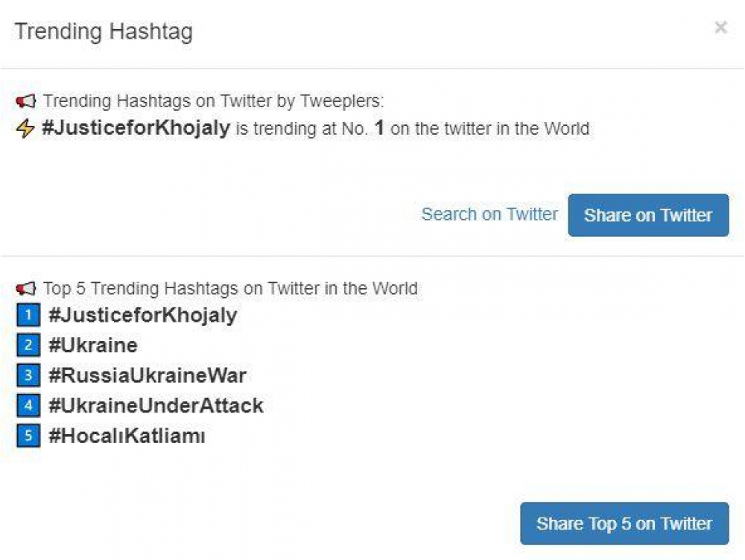Click megaphone icon beside Trending Hashtags by Tweeplers
This screenshot has width=745, height=560.
pyautogui.click(x=26, y=101)
